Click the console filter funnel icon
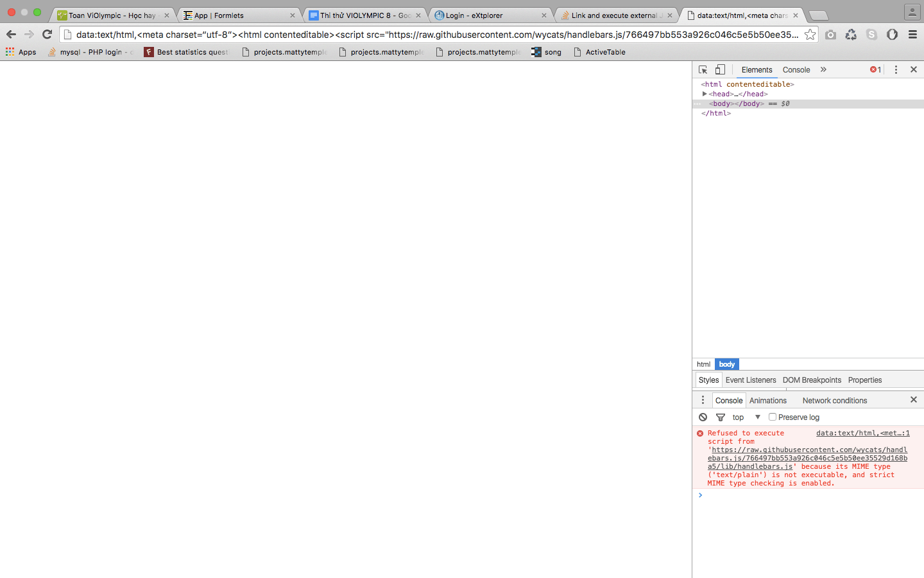Viewport: 924px width, 578px height. click(721, 417)
